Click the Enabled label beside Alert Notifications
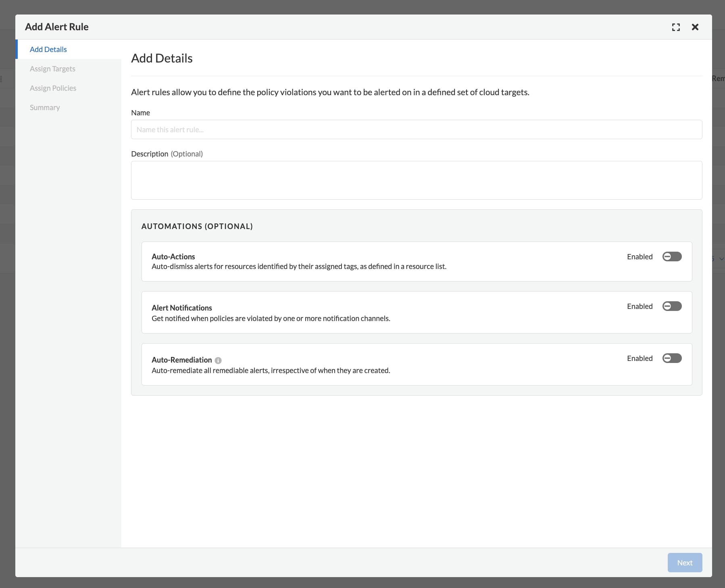 (x=640, y=306)
